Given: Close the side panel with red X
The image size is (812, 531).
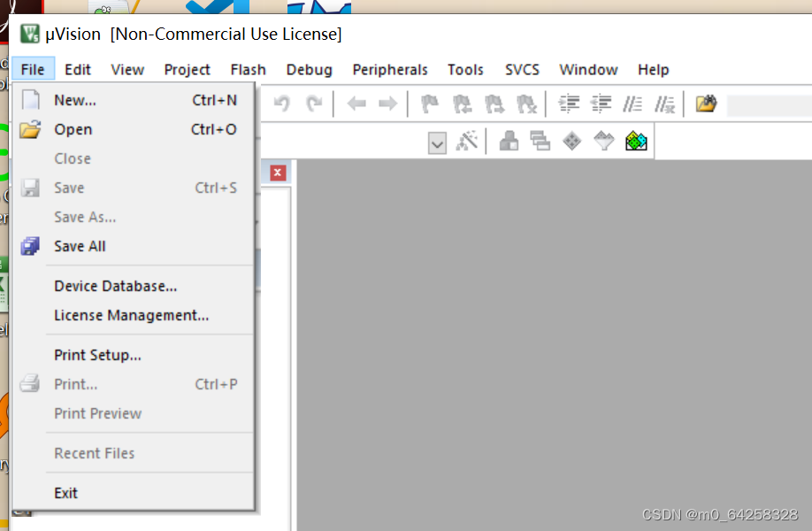Looking at the screenshot, I should [278, 173].
